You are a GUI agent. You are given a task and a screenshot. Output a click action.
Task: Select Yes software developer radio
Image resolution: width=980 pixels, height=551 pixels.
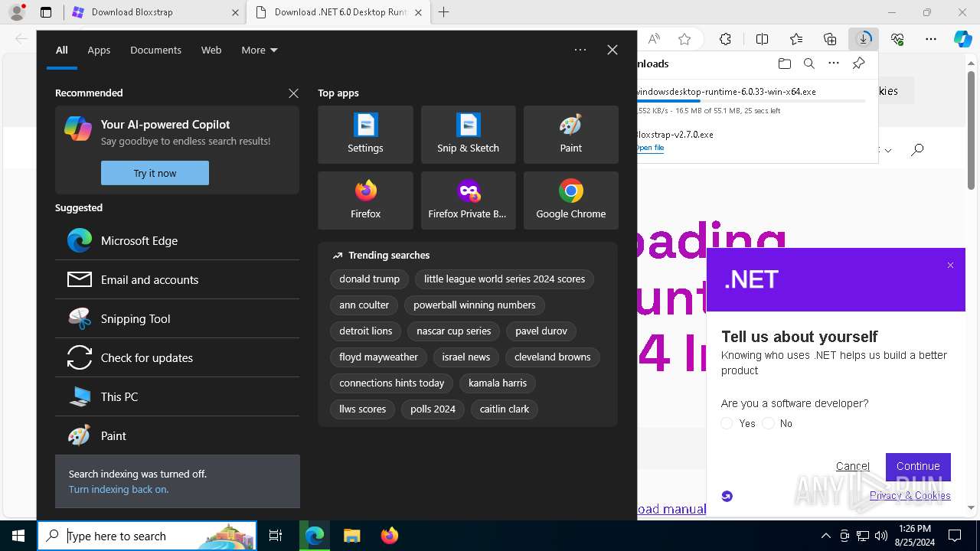point(727,423)
